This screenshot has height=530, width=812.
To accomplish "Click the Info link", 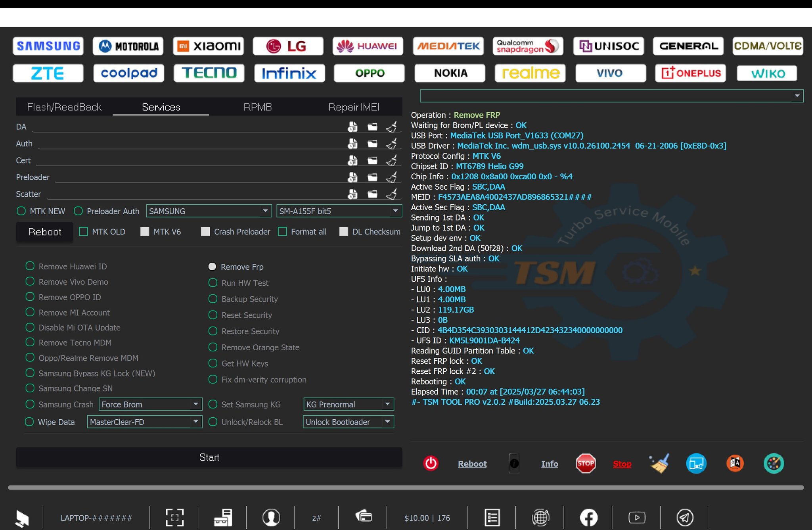I will tap(550, 464).
